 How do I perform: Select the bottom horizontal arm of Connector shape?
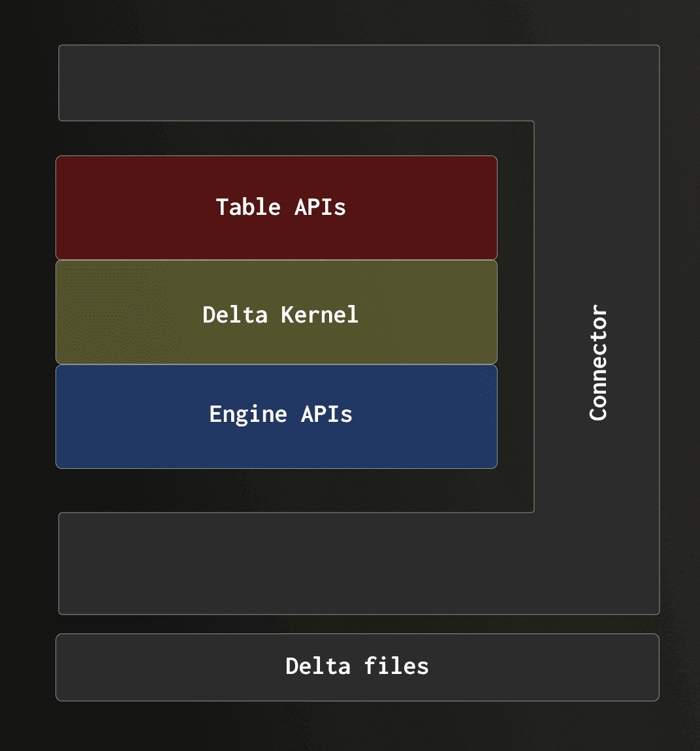tap(296, 563)
